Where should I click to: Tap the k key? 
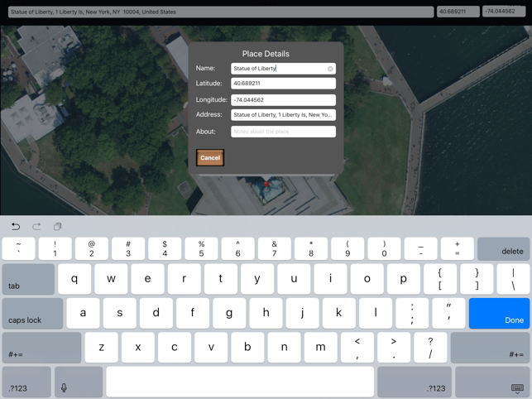[339, 314]
